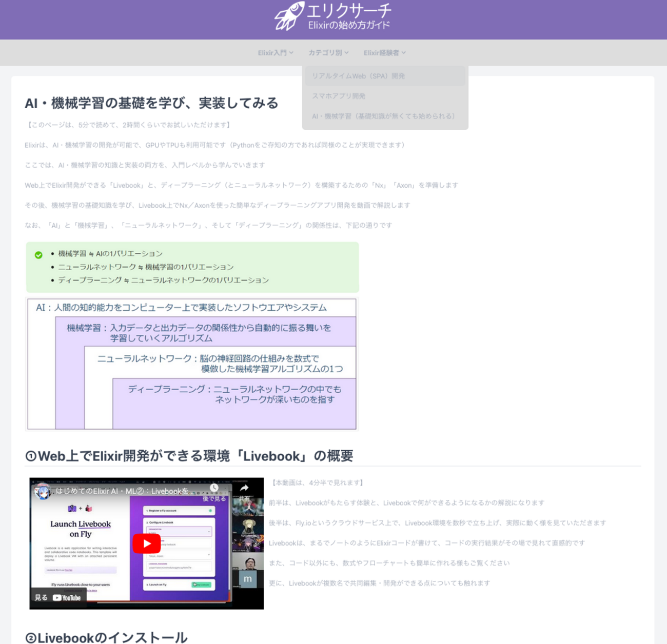This screenshot has width=667, height=644.
Task: Click the bullet ディープラーニング ≒ ニューラルネットワークの1バリエーション
Action: pyautogui.click(x=163, y=280)
